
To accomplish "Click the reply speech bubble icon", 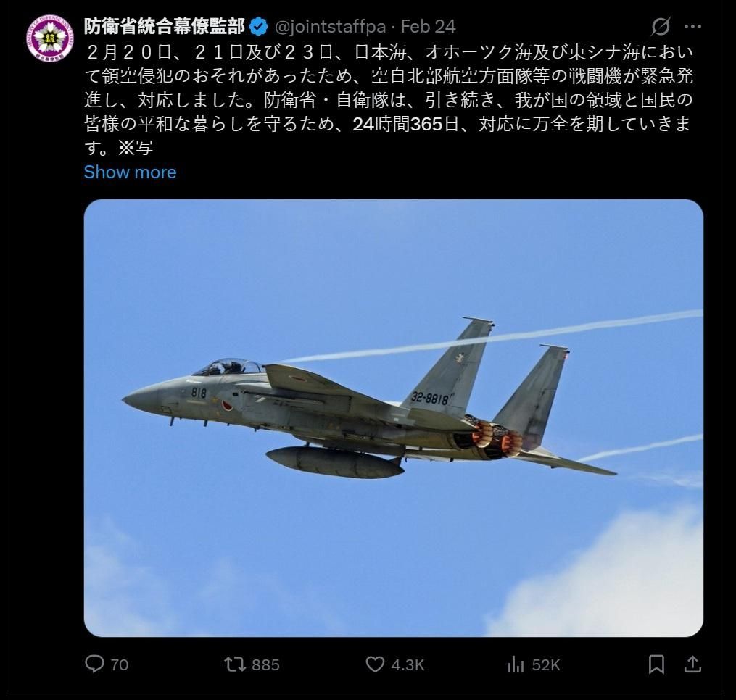I will (94, 664).
